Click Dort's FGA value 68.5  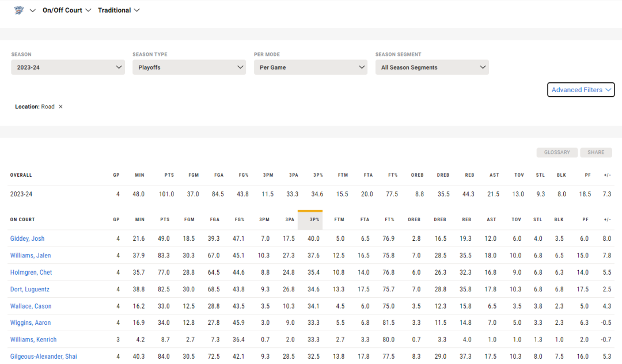pos(214,289)
